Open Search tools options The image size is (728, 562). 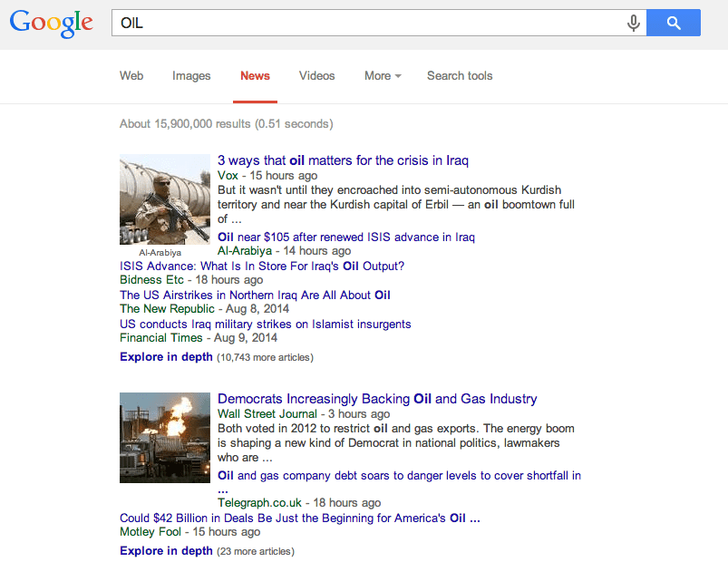coord(460,75)
